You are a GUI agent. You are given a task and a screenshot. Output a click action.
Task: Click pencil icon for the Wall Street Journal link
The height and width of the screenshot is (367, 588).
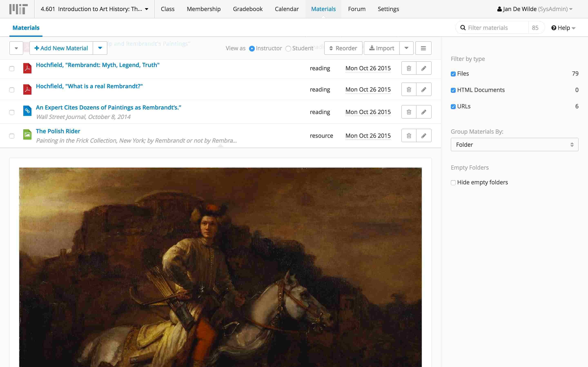(424, 112)
